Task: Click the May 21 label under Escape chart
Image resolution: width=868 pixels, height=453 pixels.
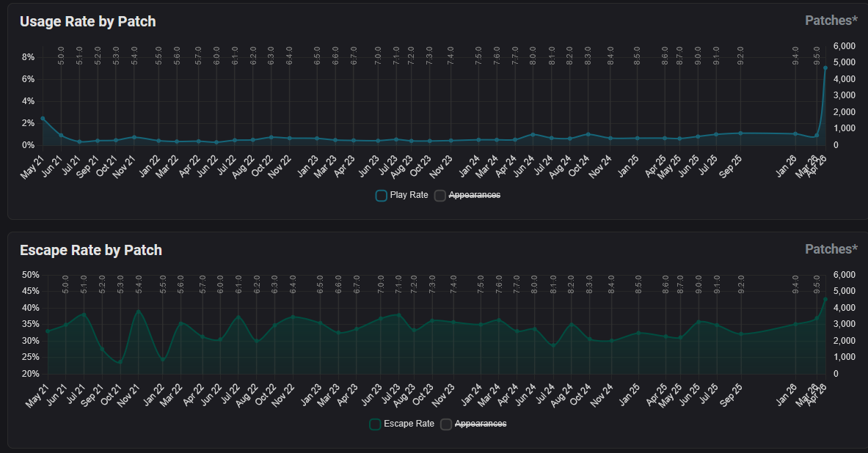Action: (x=37, y=395)
